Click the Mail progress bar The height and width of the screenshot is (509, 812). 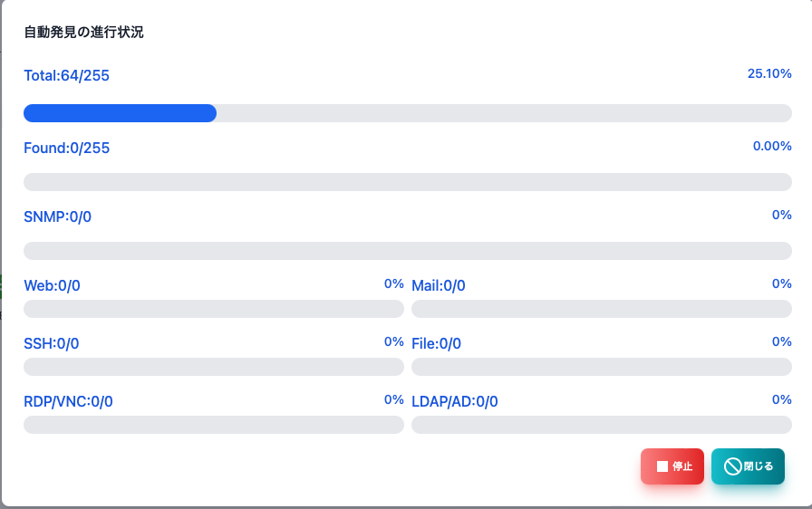[x=602, y=309]
